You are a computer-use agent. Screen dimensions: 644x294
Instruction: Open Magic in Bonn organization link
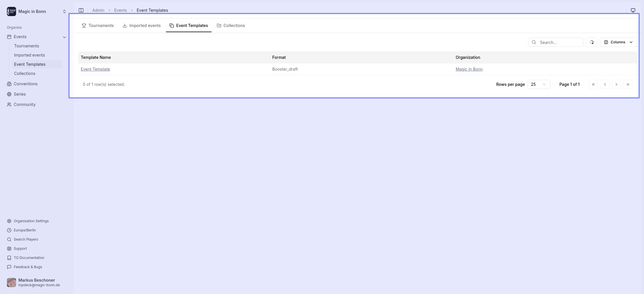tap(469, 69)
